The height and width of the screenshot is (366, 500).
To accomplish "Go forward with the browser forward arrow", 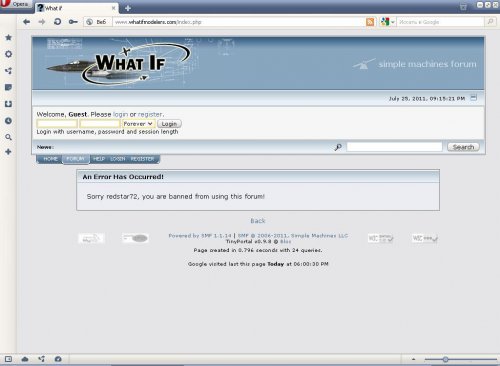I will pyautogui.click(x=41, y=22).
